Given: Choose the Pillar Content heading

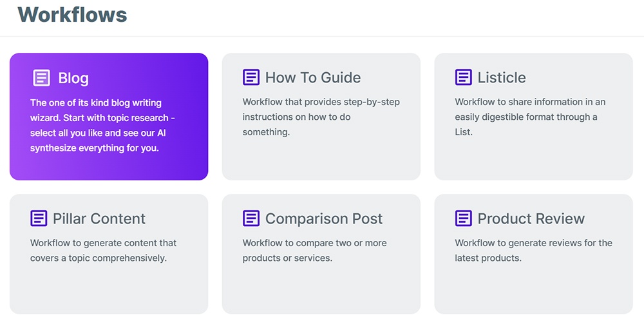Looking at the screenshot, I should point(99,218).
